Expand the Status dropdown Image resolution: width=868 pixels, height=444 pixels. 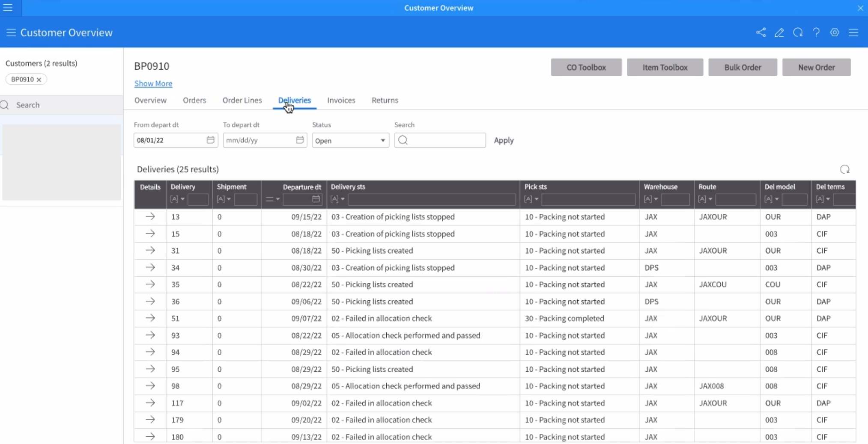(382, 140)
